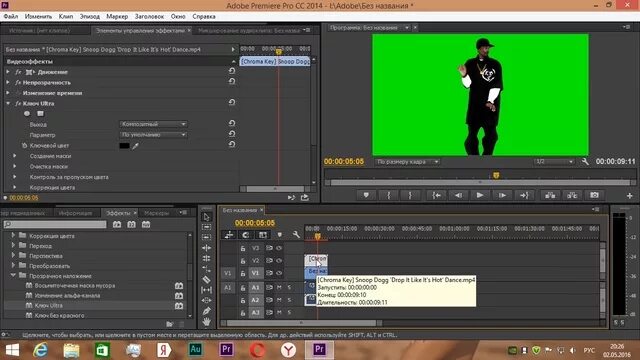Switch to the Эффекты tab

click(x=118, y=213)
